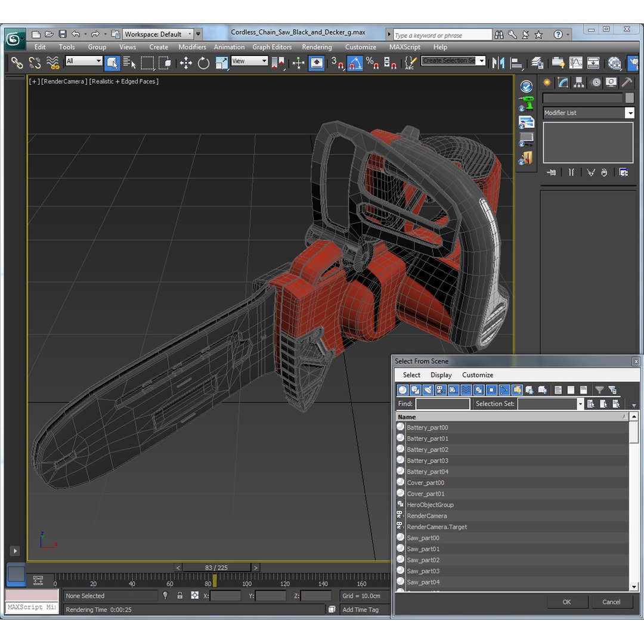The width and height of the screenshot is (644, 644).
Task: Open the Utilities hammer tab
Action: tap(627, 82)
